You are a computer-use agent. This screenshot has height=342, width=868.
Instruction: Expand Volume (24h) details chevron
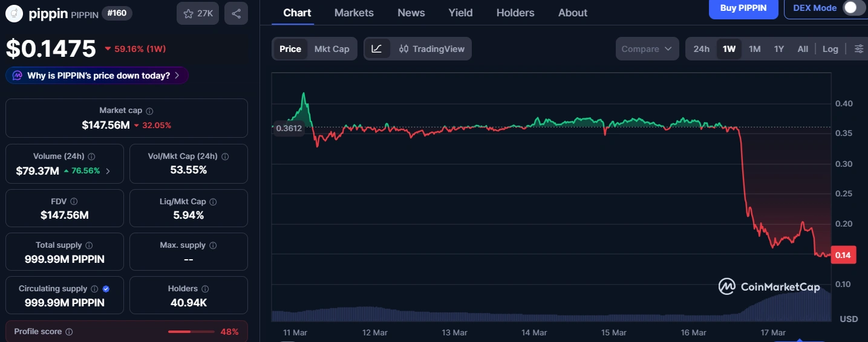point(108,171)
